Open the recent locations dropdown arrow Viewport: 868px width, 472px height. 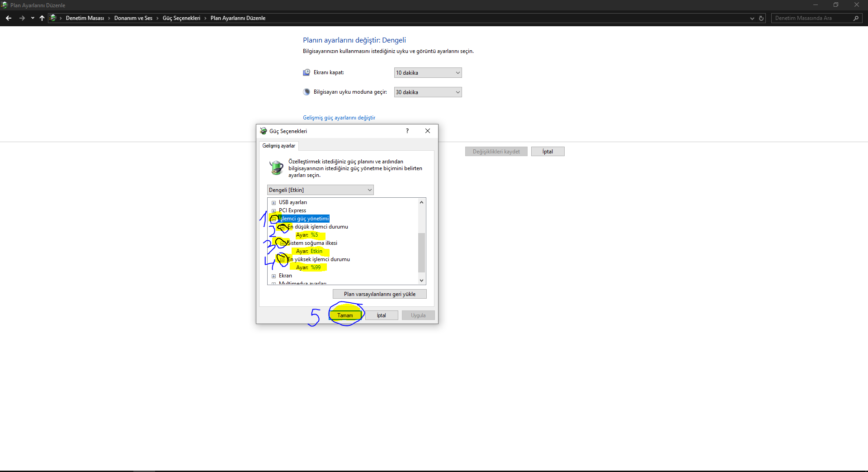click(x=33, y=18)
